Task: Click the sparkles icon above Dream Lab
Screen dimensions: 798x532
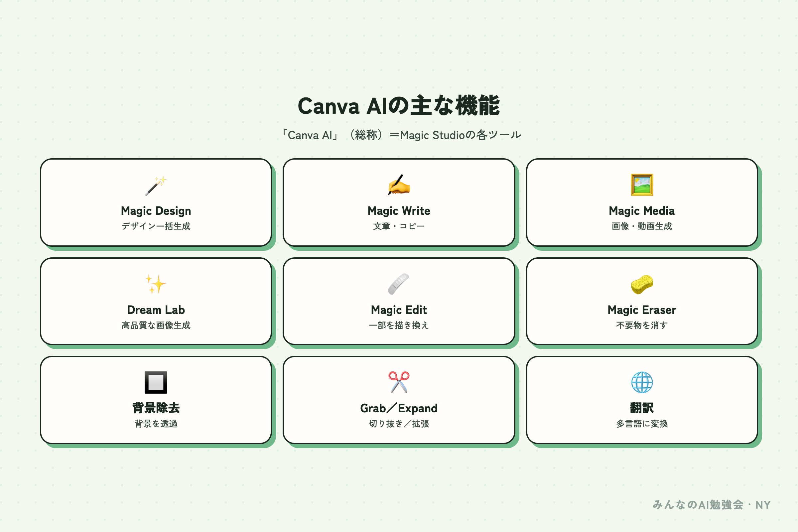Action: (156, 284)
